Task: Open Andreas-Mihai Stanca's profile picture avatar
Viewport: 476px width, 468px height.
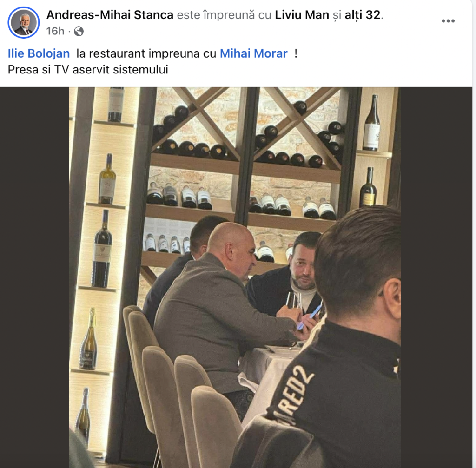Action: (24, 22)
